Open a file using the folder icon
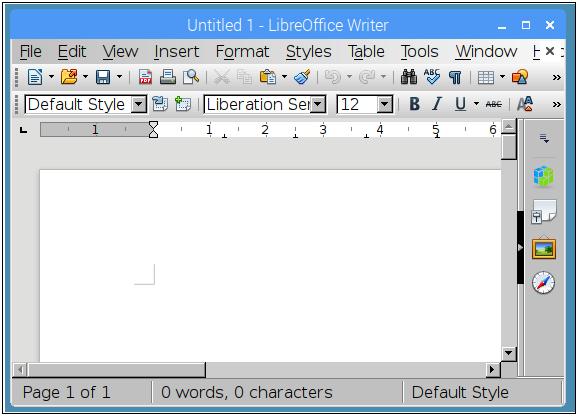Screen dimensions: 578x418 [69, 77]
